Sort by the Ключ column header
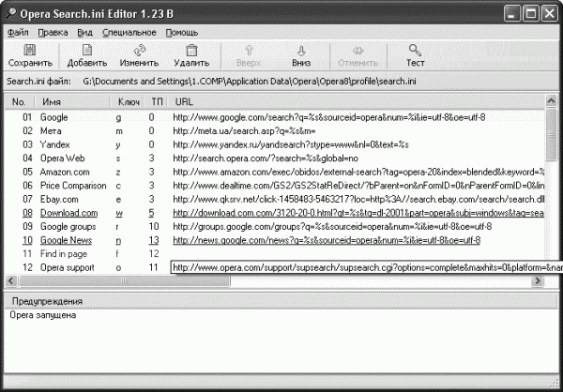563x392 pixels. click(129, 102)
